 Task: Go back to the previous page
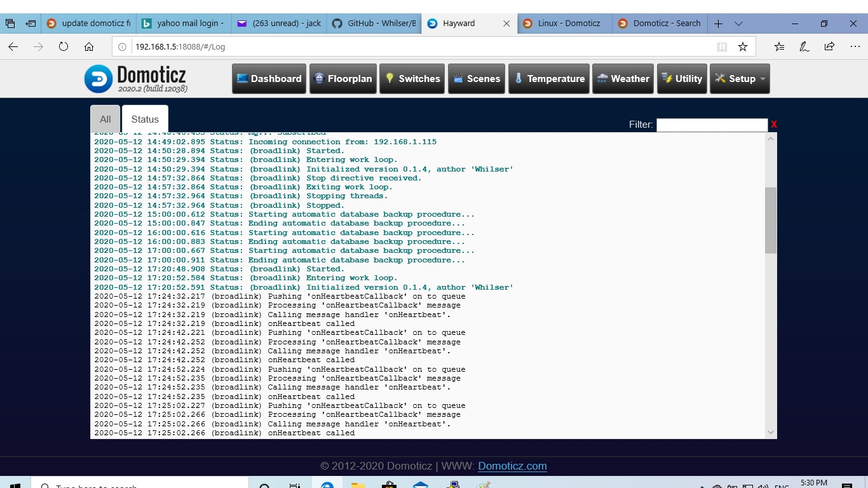pos(13,46)
